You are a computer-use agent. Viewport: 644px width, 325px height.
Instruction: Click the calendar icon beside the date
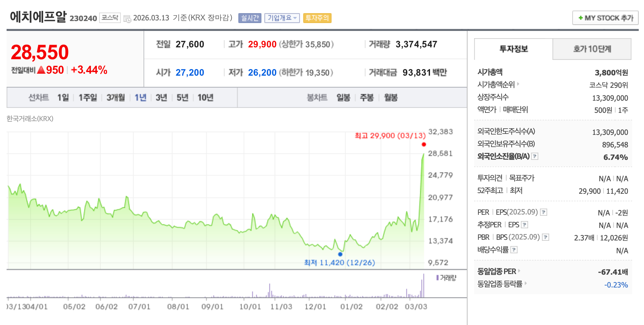point(127,19)
